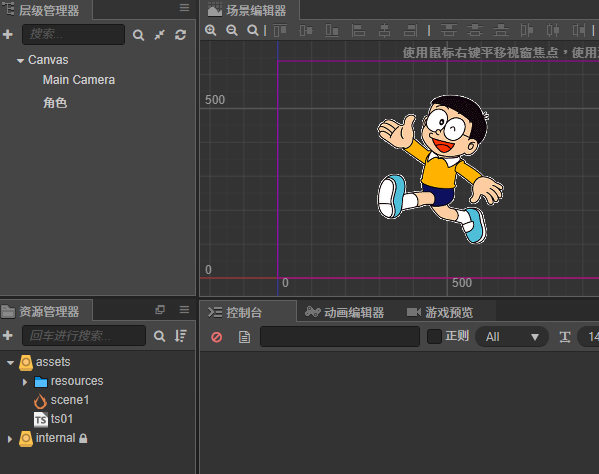
Task: Switch to the 控制台 tab
Action: tap(248, 312)
